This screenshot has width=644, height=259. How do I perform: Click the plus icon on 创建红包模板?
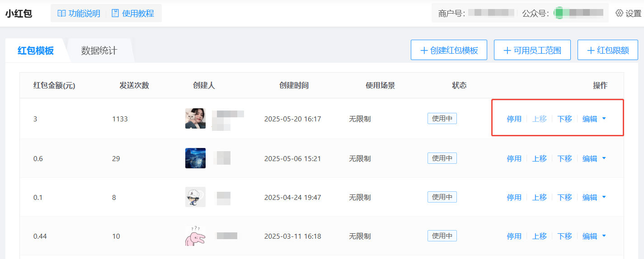point(424,51)
